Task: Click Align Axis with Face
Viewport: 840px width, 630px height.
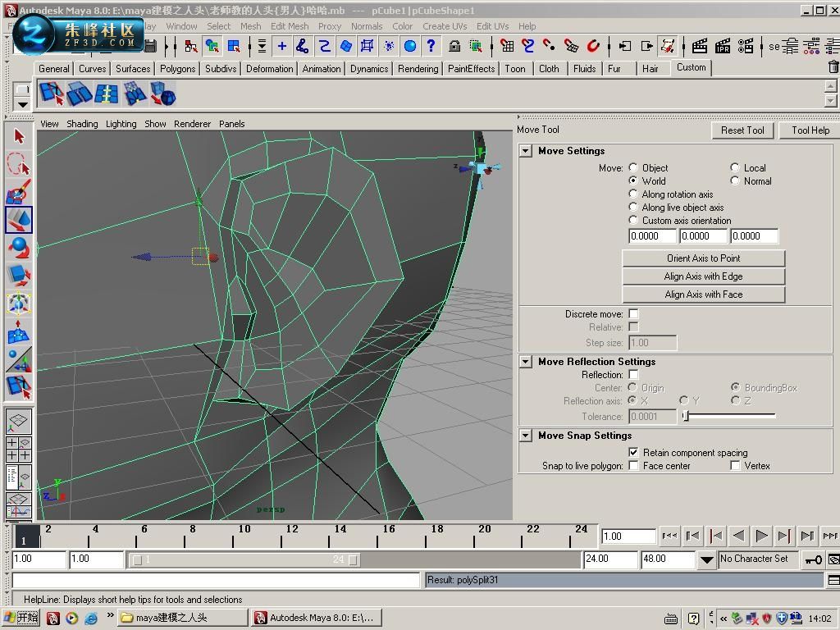Action: pyautogui.click(x=703, y=294)
